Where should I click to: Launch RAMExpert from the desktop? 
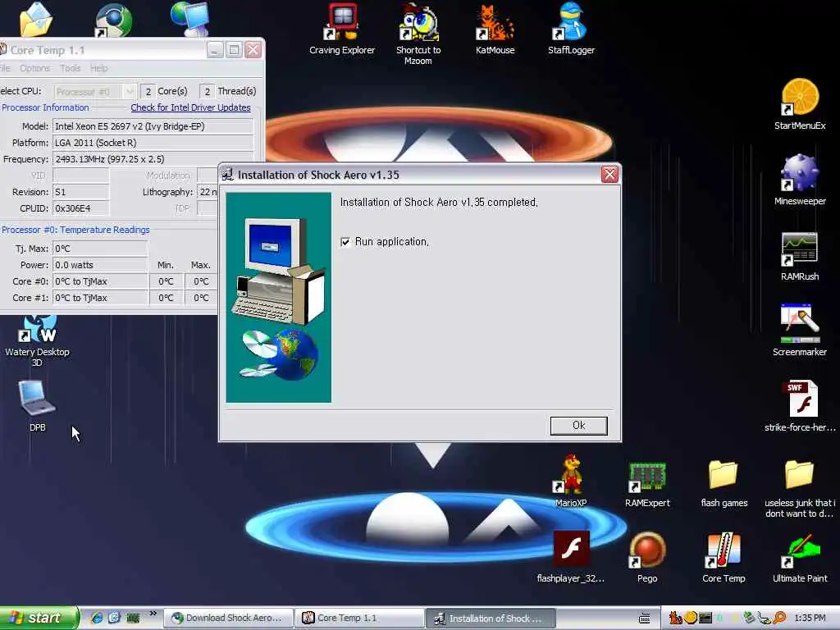647,485
